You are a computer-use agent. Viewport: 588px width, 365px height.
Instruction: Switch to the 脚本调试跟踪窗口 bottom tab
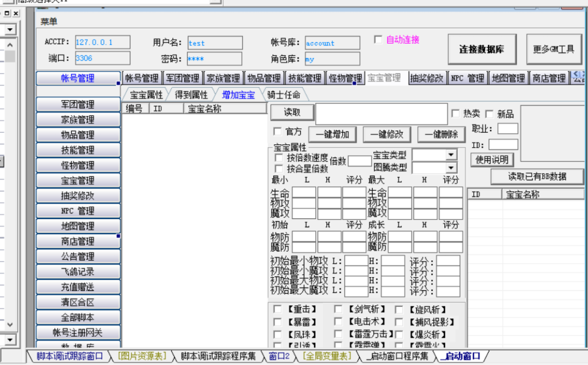pyautogui.click(x=69, y=356)
